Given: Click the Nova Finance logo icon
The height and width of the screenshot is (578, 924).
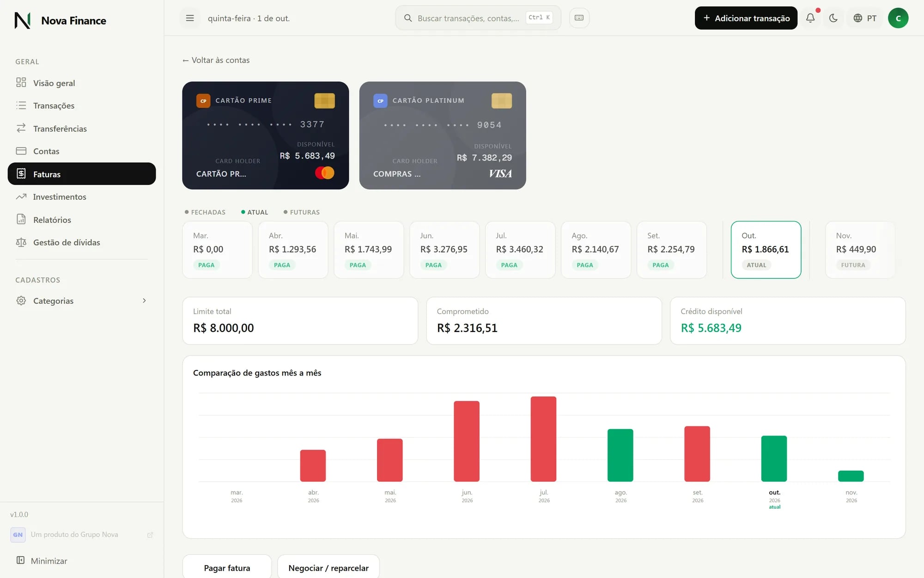Looking at the screenshot, I should (x=22, y=20).
